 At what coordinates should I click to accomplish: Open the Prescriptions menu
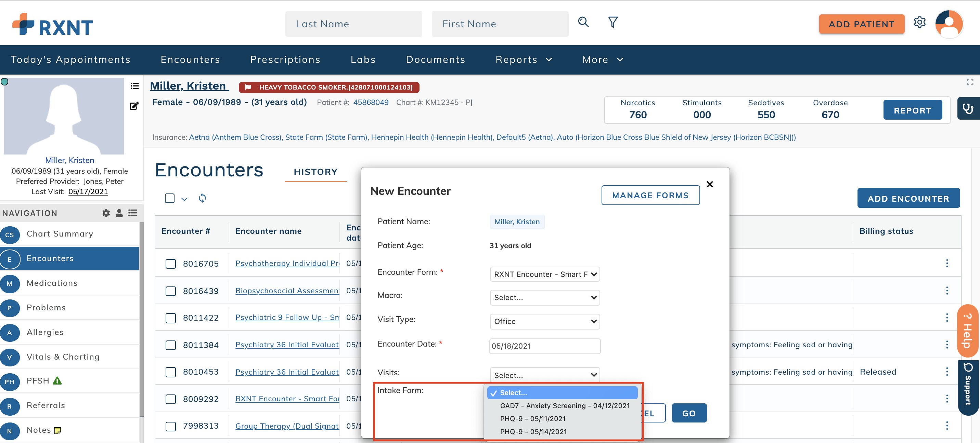[x=285, y=60]
